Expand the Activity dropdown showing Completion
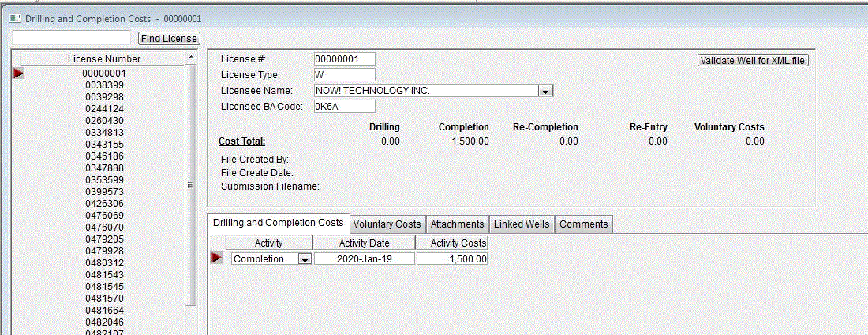 click(x=304, y=259)
